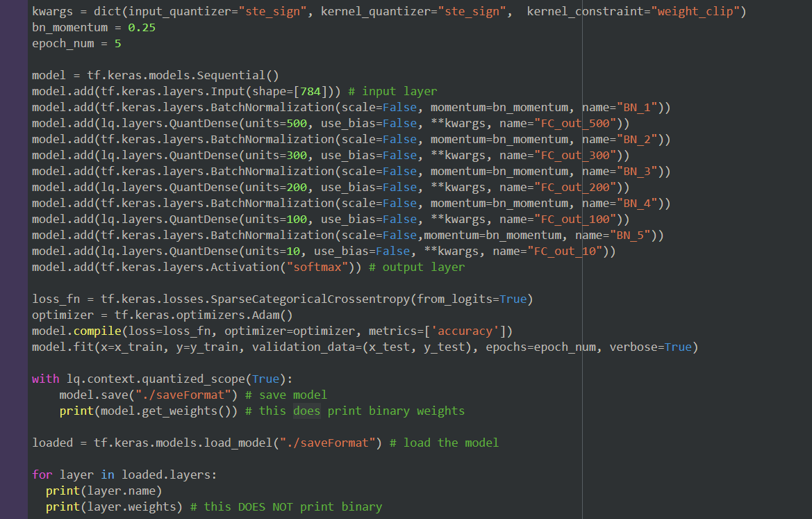Image resolution: width=812 pixels, height=519 pixels.
Task: Click the "FC_out_10" name string
Action: [565, 252]
